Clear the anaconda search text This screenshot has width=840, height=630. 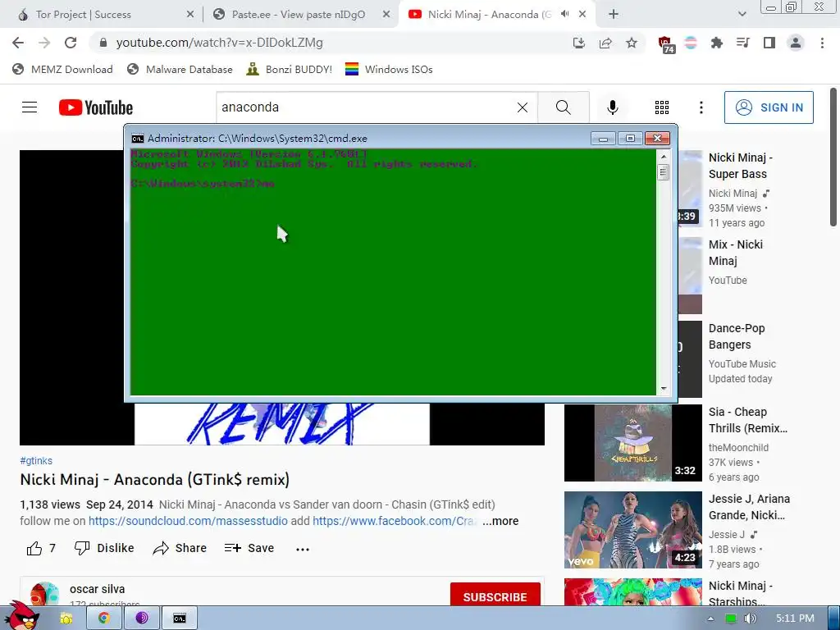(523, 107)
